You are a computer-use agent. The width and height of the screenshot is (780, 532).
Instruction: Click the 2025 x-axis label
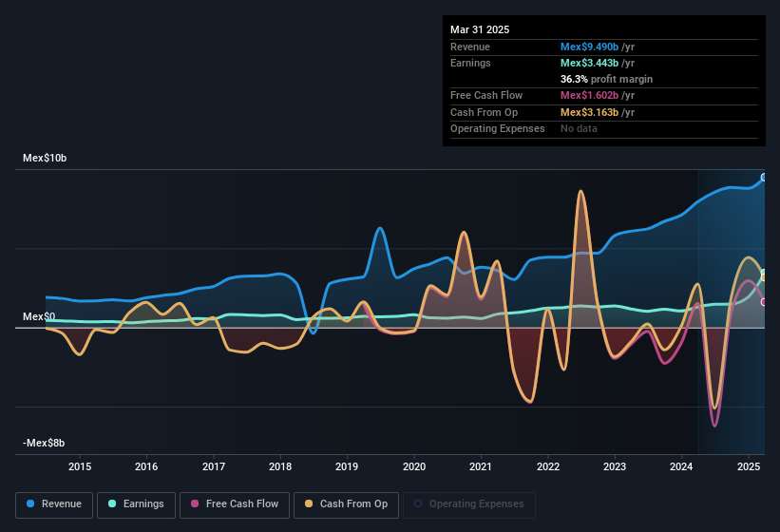[x=748, y=466]
